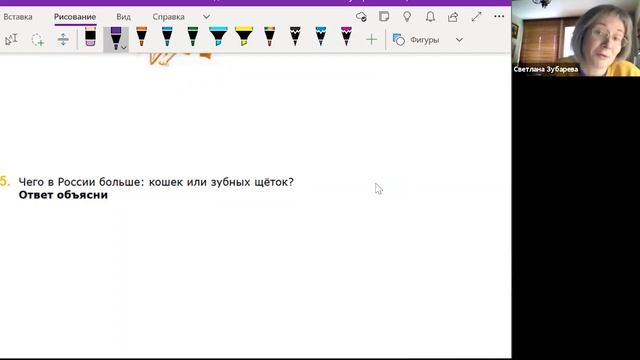640x360 pixels.
Task: Select the multicolor rainbow pencil
Action: tap(269, 37)
